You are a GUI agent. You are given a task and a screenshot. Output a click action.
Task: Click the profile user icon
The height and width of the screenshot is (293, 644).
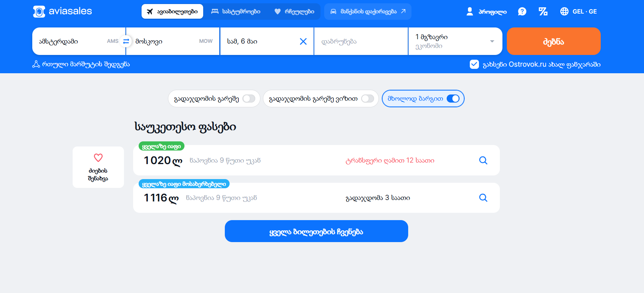click(470, 11)
